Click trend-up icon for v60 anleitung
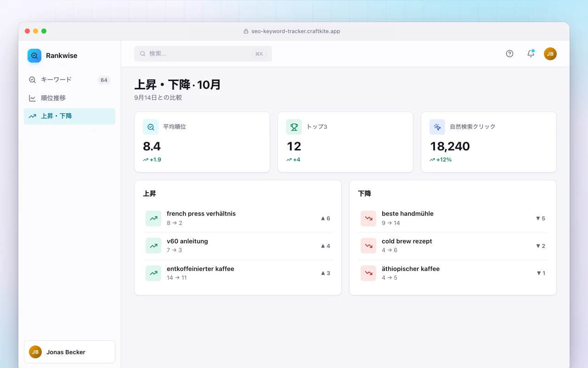Viewport: 588px width, 368px height. click(153, 246)
